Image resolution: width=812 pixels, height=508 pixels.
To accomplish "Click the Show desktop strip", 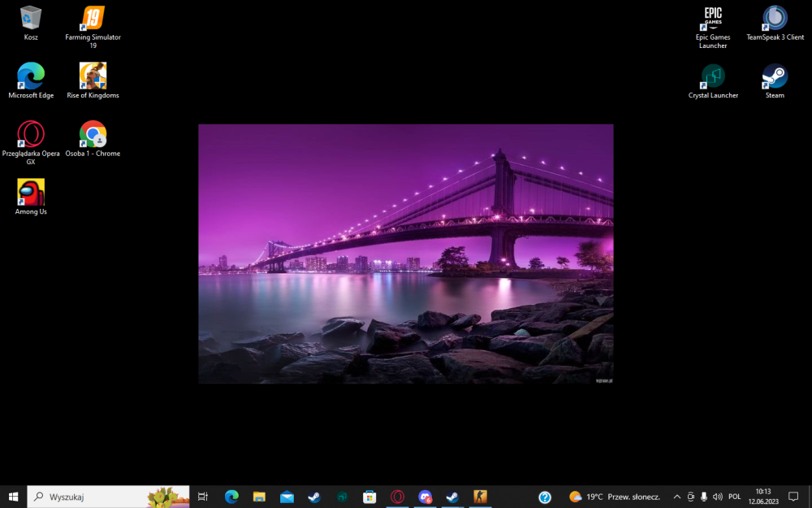I will point(810,497).
